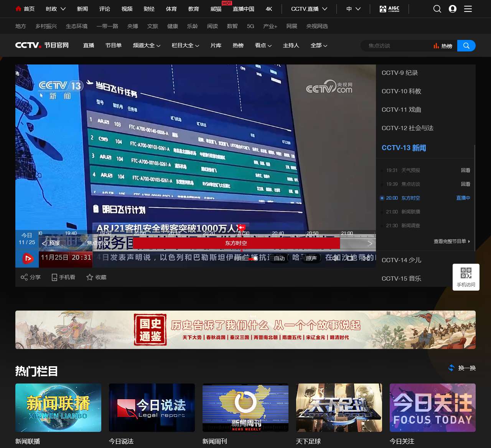This screenshot has height=448, width=491.
Task: Open the 新闻联播 program thumbnail
Action: click(x=58, y=408)
